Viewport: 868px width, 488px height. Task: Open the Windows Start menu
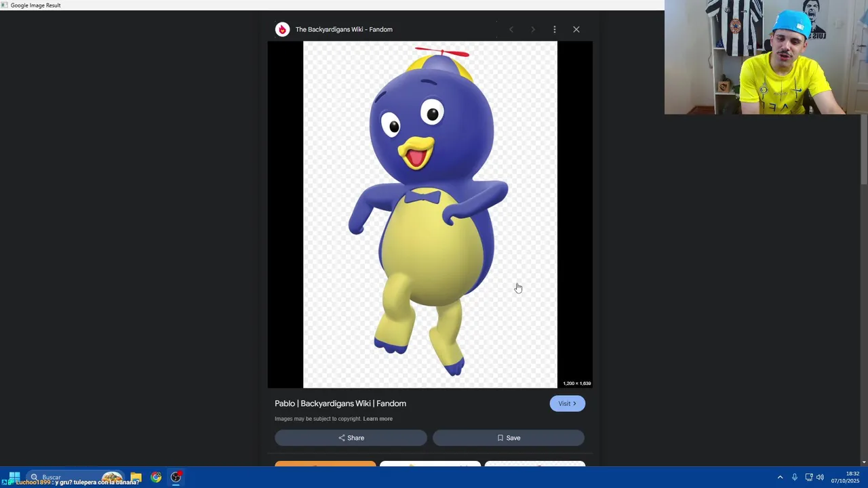pyautogui.click(x=14, y=477)
